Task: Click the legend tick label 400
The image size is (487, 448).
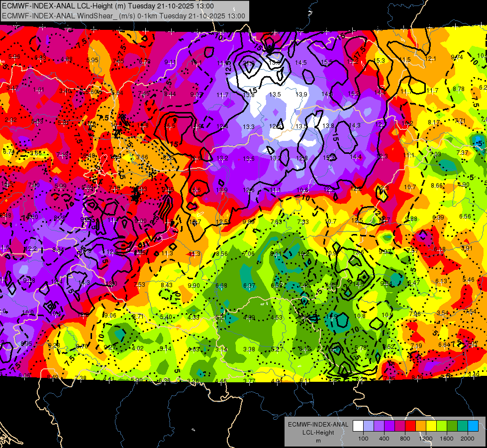Action: [384, 439]
